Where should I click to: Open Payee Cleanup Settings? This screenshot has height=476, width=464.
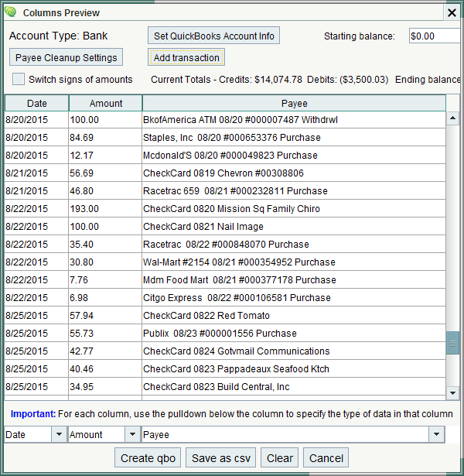pos(66,57)
